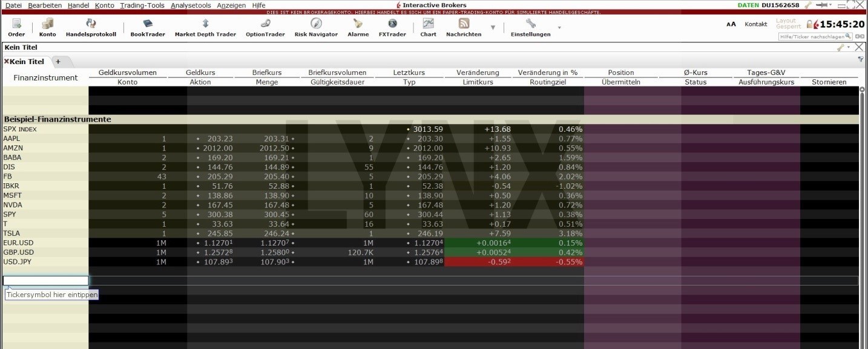Toggle the Layout Gesperrt lock icon
This screenshot has height=349, width=868.
(810, 25)
